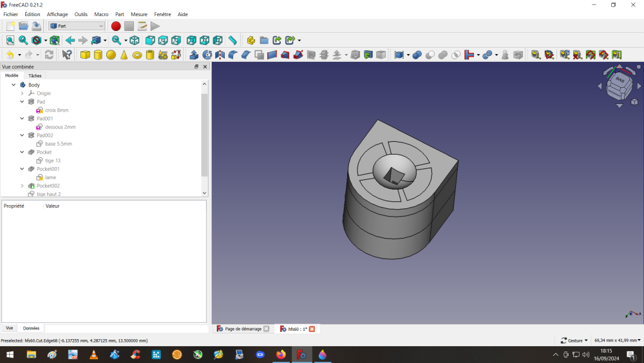644x363 pixels.
Task: Open VLC from the taskbar
Action: pos(93,355)
